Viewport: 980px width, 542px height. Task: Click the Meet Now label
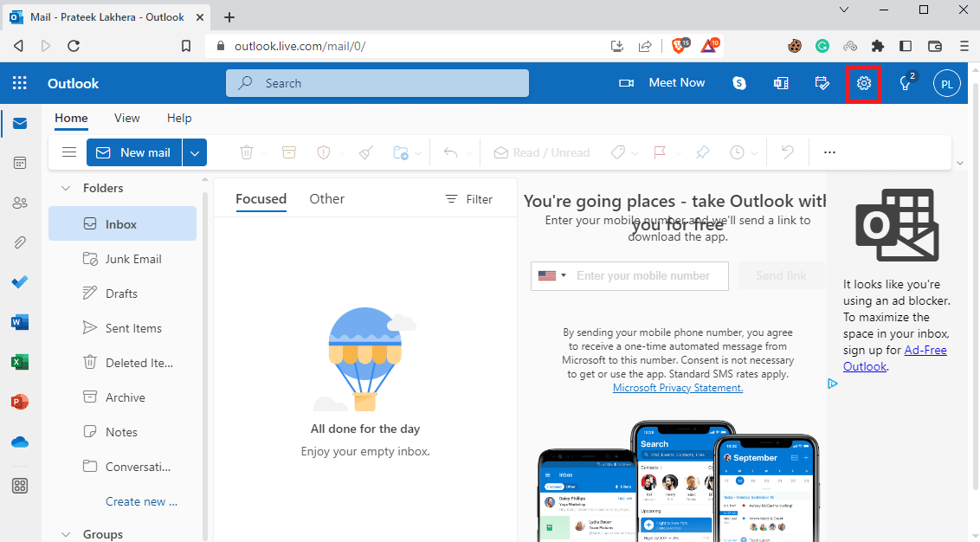click(677, 82)
